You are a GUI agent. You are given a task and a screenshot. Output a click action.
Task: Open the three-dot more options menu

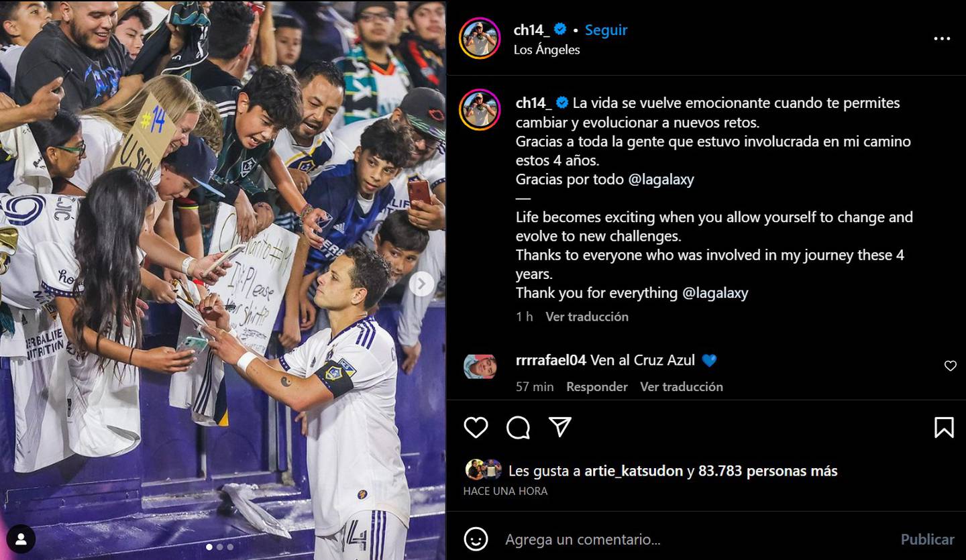(x=942, y=39)
